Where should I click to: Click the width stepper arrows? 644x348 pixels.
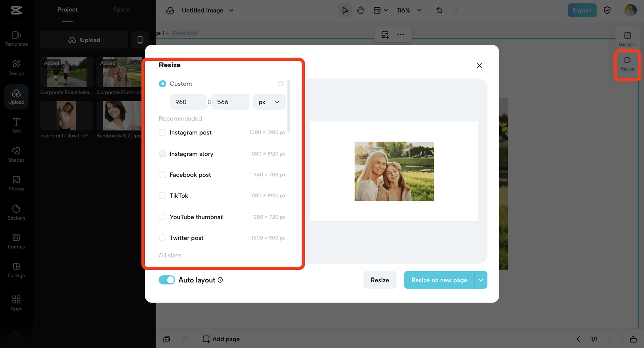(x=209, y=102)
